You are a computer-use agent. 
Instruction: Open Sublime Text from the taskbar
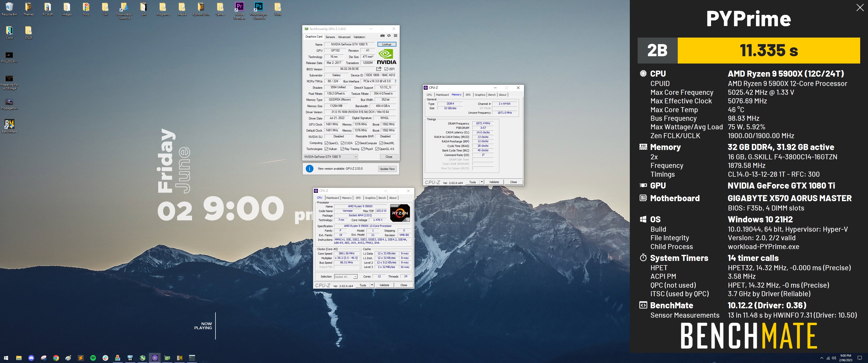tap(80, 358)
